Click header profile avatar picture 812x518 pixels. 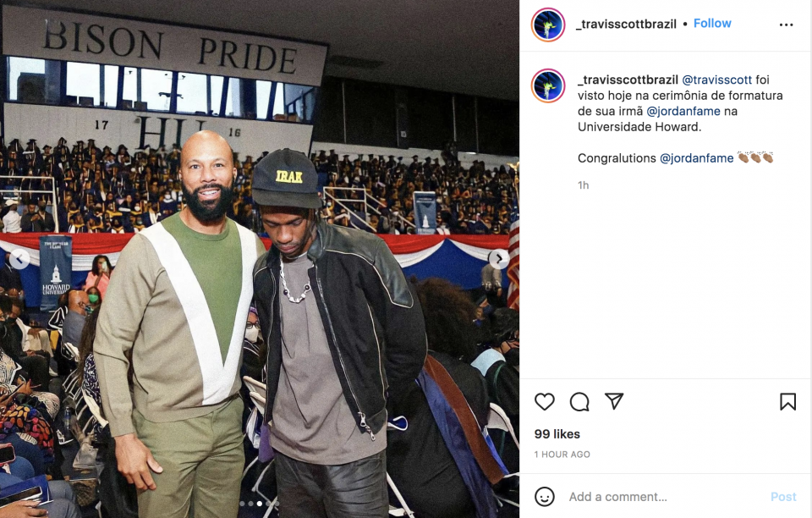pyautogui.click(x=548, y=25)
